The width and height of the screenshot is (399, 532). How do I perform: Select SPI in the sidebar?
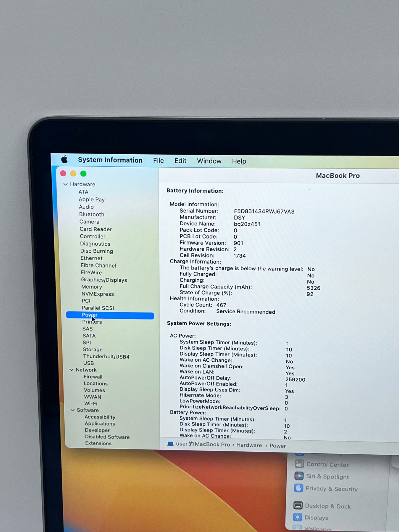click(x=87, y=342)
